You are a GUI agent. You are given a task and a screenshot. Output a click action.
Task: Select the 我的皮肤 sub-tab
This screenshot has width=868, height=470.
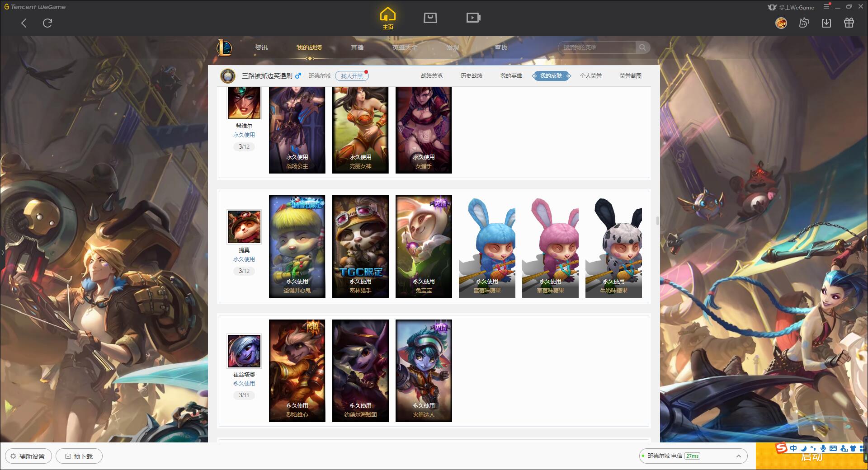(551, 76)
